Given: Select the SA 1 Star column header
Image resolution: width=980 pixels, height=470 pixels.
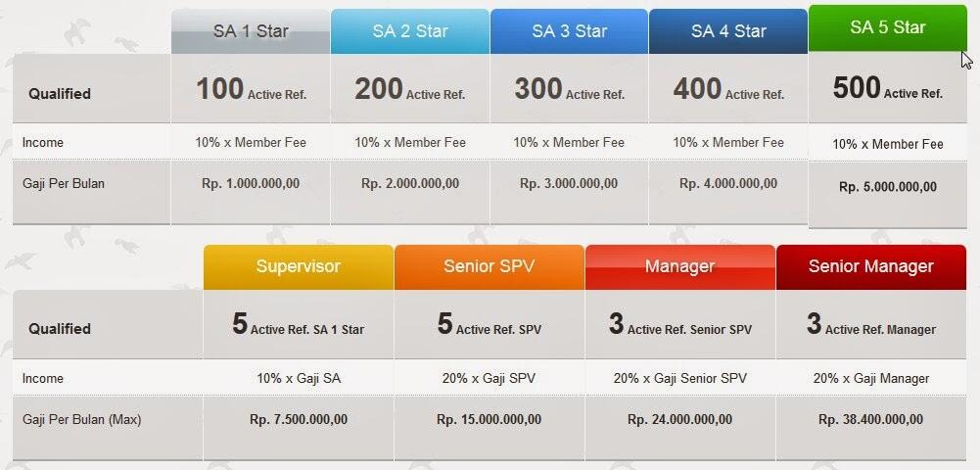Looking at the screenshot, I should click(251, 31).
